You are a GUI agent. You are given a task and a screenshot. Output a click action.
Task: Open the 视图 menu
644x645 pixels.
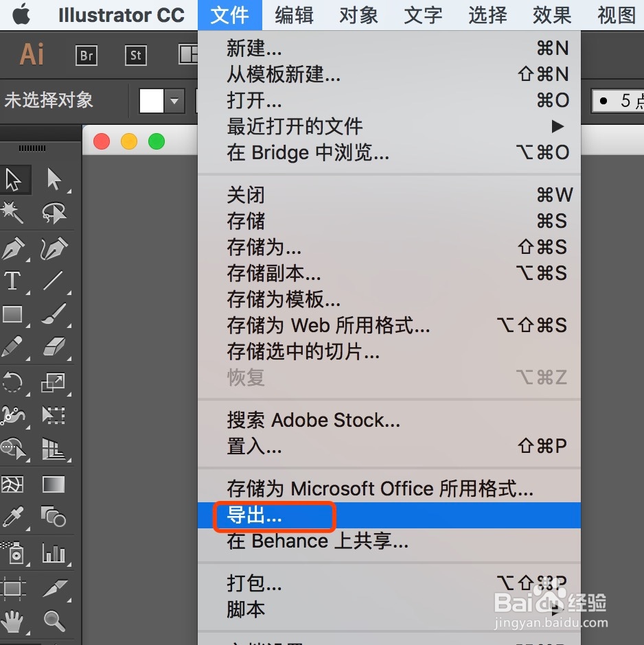point(617,15)
